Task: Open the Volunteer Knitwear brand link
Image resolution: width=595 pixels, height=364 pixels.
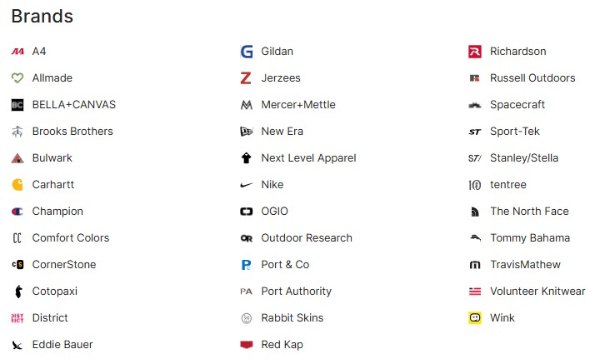Action: point(537,292)
